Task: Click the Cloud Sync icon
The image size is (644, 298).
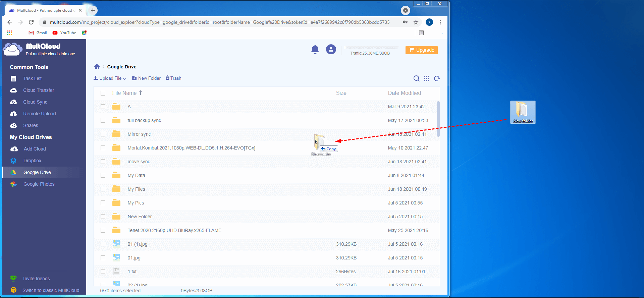Action: click(x=13, y=102)
